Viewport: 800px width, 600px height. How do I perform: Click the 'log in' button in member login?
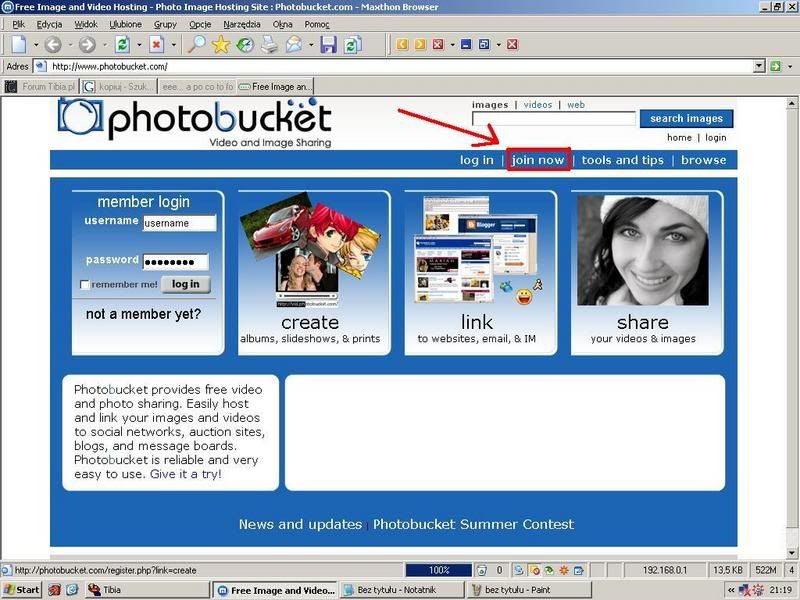click(x=186, y=284)
